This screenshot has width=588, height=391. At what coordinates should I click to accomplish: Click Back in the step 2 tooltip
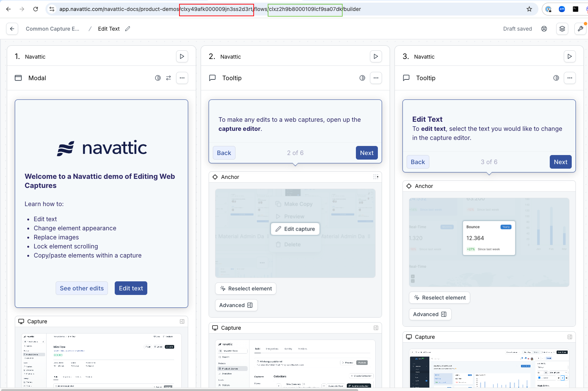click(x=224, y=153)
